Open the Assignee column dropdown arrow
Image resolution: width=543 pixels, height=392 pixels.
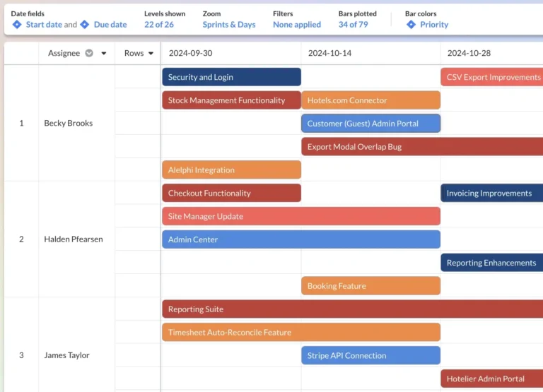coord(103,53)
